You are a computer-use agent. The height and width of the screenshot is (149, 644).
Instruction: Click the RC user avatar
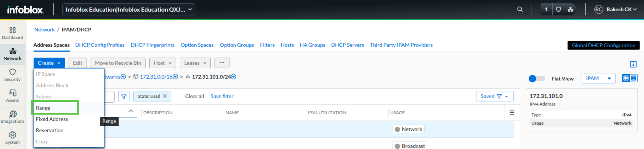(x=598, y=10)
